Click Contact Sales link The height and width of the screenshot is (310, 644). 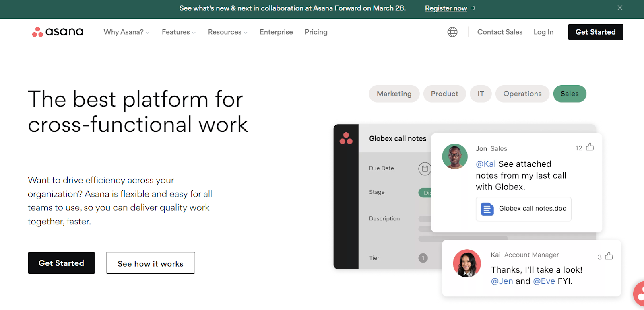500,32
